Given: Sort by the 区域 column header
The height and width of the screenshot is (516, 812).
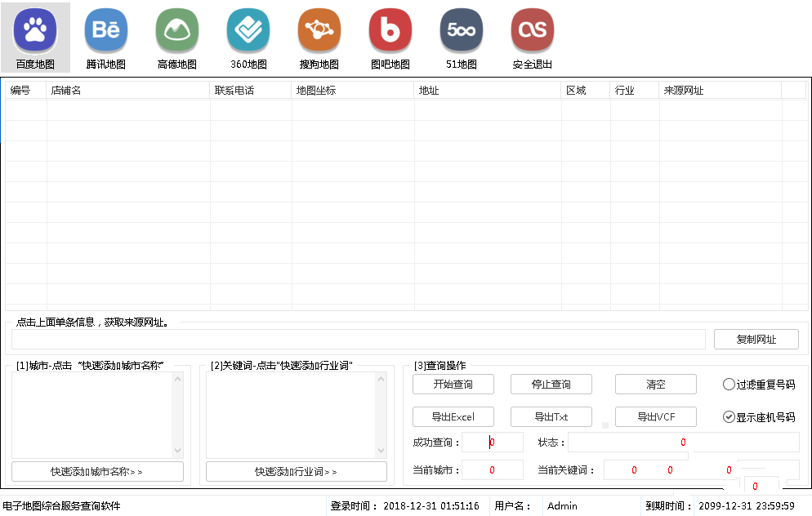Looking at the screenshot, I should [x=586, y=90].
